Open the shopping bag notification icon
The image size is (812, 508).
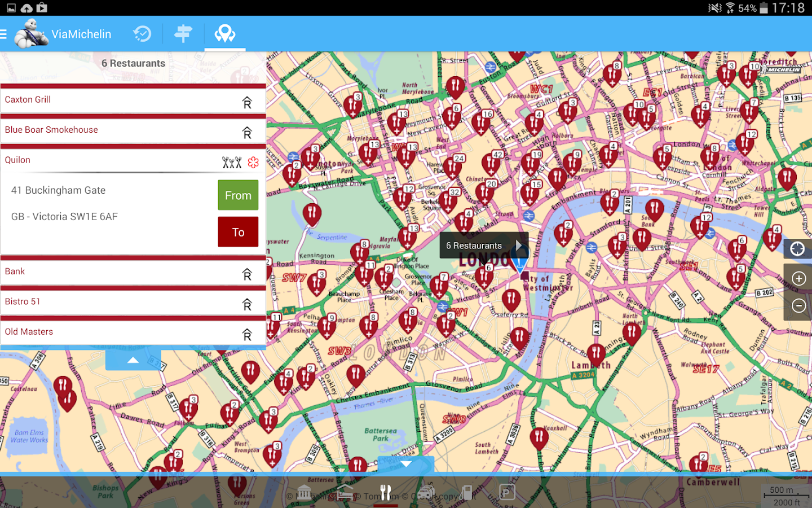click(x=42, y=8)
